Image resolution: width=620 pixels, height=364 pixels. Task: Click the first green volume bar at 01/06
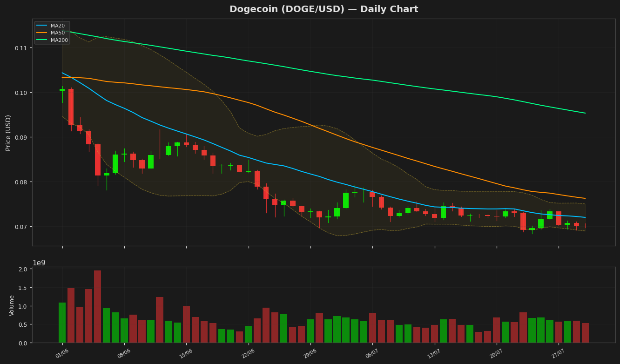(x=62, y=323)
